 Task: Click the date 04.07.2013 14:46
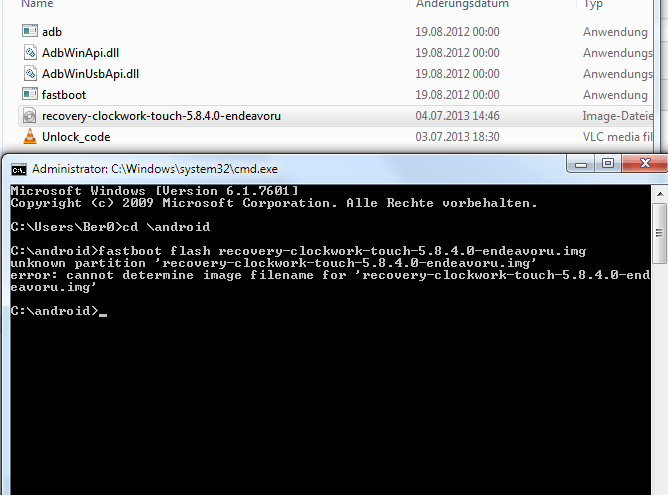pyautogui.click(x=457, y=116)
